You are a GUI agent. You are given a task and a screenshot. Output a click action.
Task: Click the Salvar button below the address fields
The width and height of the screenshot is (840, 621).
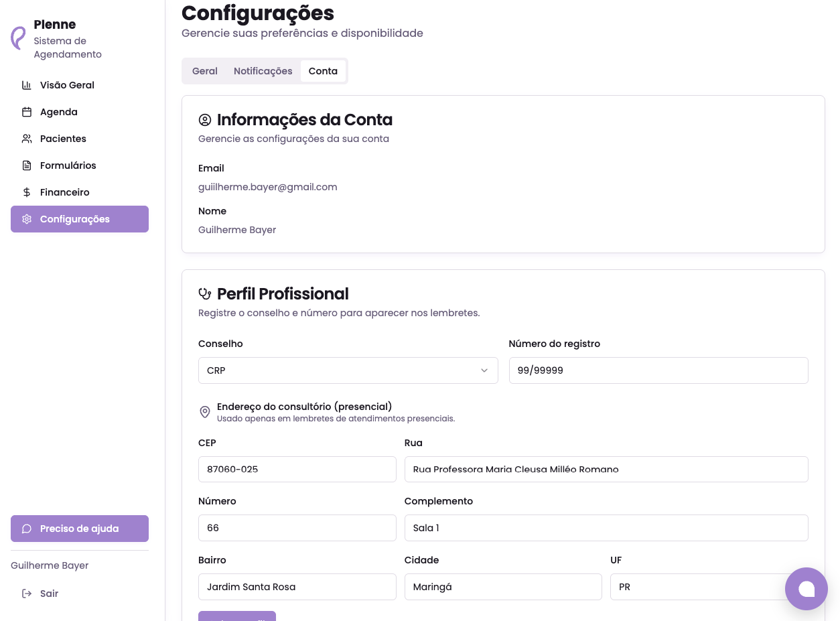pos(237,618)
